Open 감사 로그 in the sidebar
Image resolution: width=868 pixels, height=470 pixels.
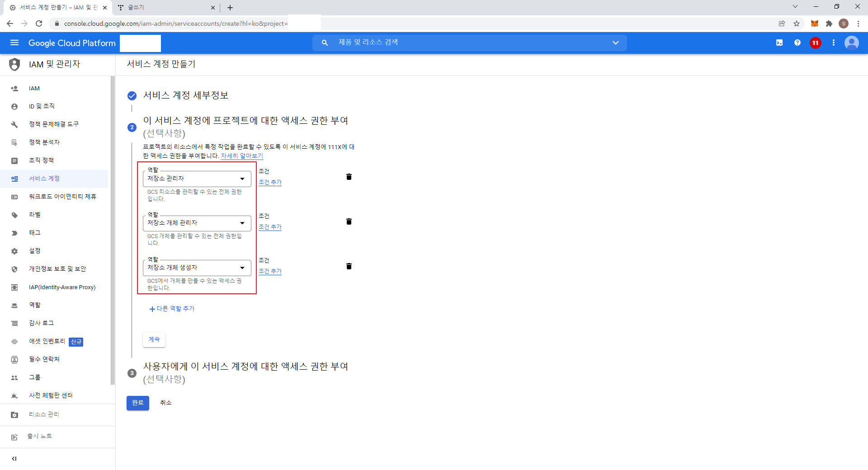click(x=54, y=324)
